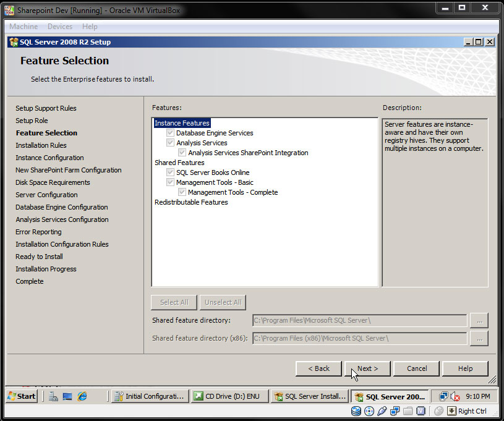Toggle Database Engine Services checkbox
Image resolution: width=504 pixels, height=421 pixels.
tap(170, 133)
